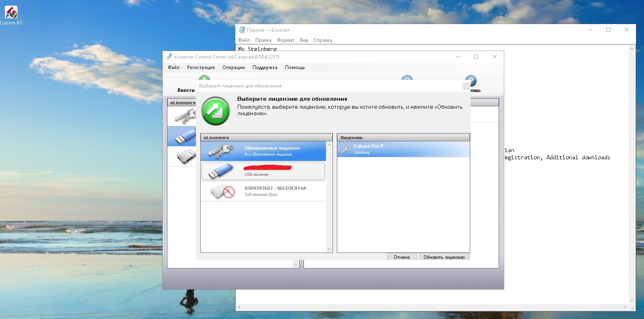Open Регистрация menu in eLicenser
This screenshot has width=644, height=319.
[x=201, y=67]
